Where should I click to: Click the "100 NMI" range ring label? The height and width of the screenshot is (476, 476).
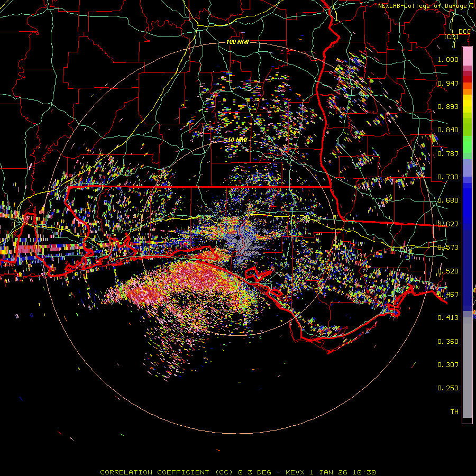click(x=237, y=42)
